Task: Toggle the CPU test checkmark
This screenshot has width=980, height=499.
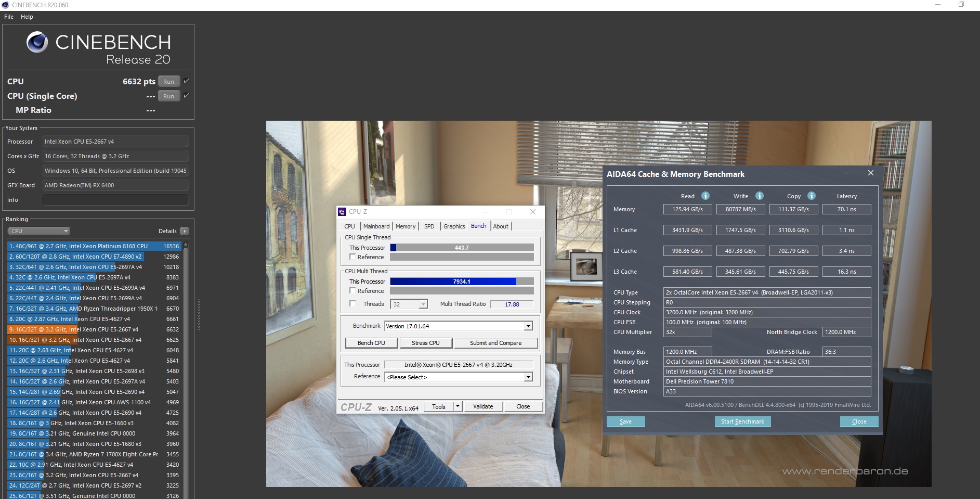Action: click(x=186, y=81)
